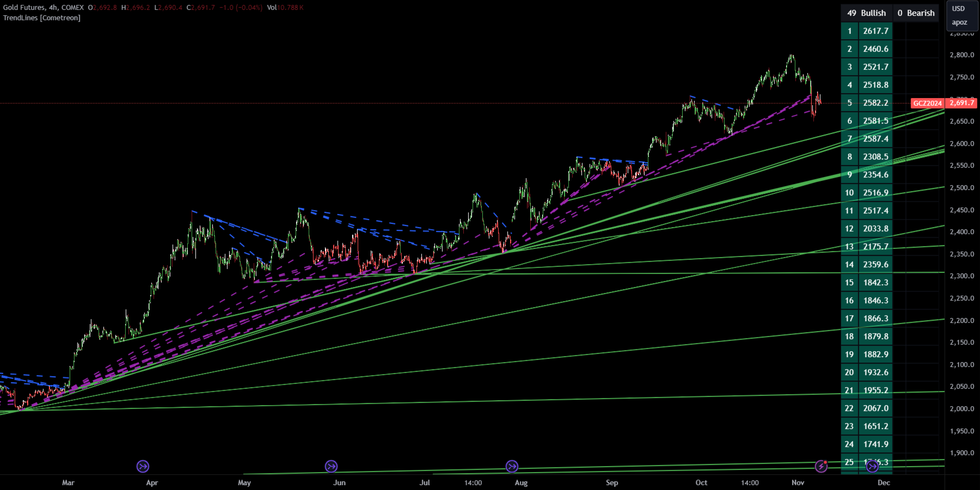This screenshot has width=980, height=490.
Task: Click the May label on the time axis
Action: point(244,482)
